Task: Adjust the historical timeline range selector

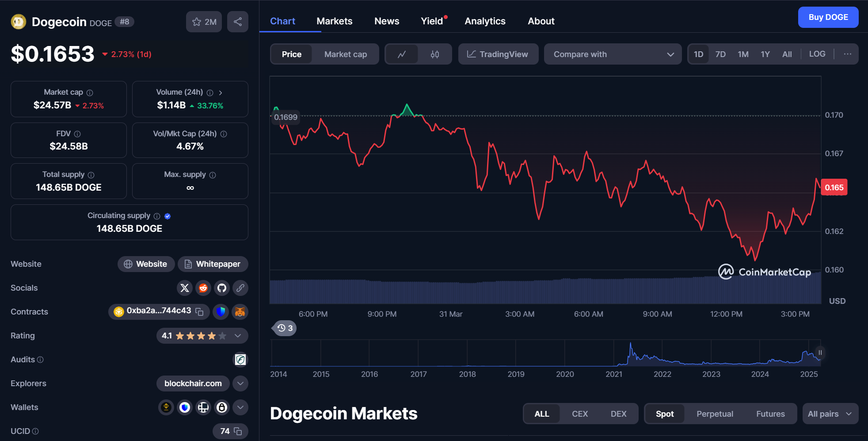Action: coord(820,353)
